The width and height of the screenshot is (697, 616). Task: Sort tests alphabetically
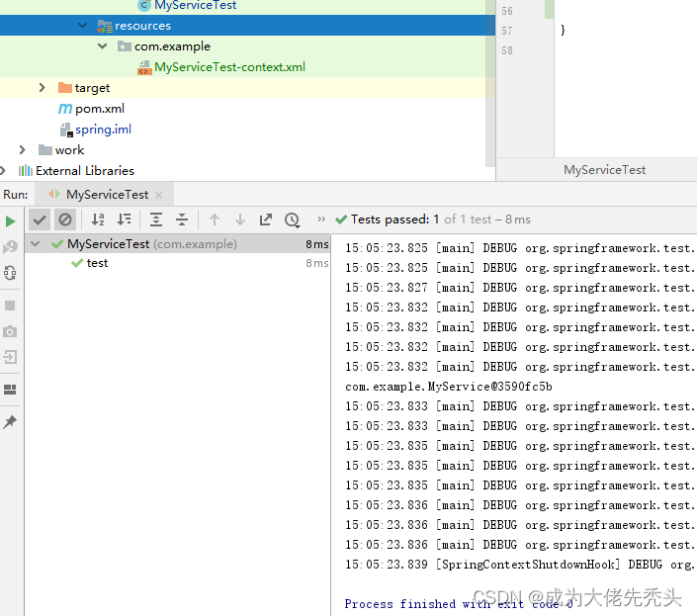click(98, 220)
